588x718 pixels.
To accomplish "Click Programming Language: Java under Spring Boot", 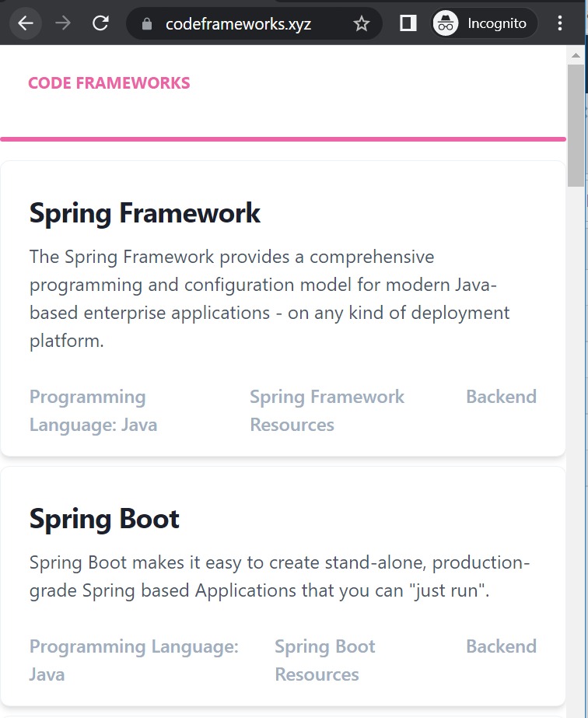I will coord(134,660).
